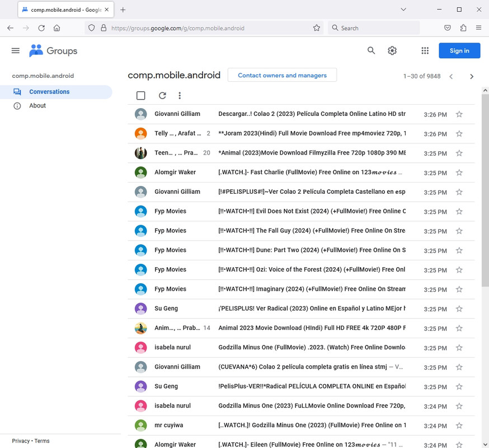Click Teen... Pra... profile photo avatar
The height and width of the screenshot is (448, 489).
pos(140,153)
